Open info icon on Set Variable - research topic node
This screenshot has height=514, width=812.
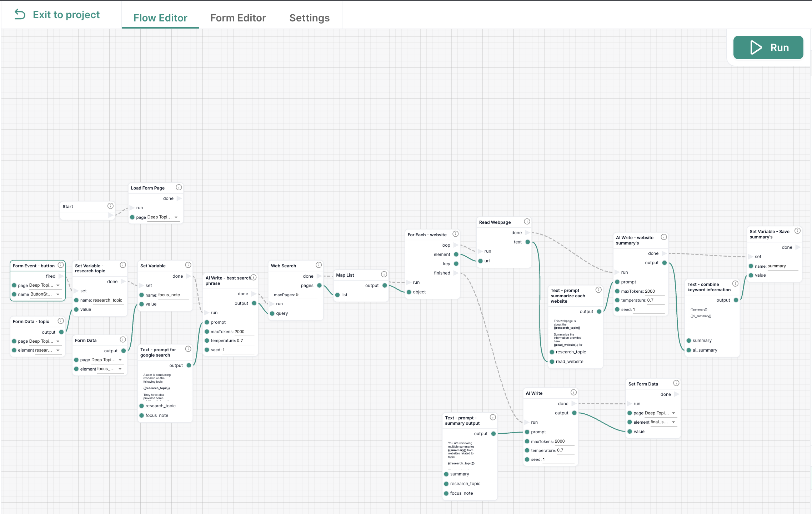click(x=123, y=265)
